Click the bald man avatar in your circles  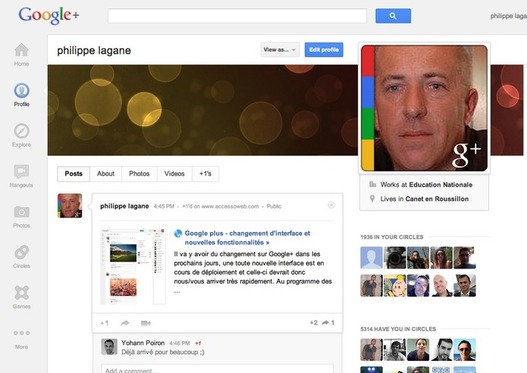click(442, 286)
